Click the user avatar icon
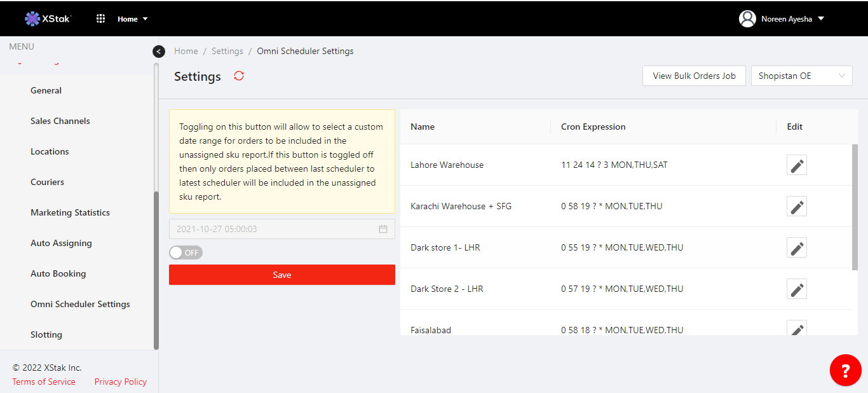 click(747, 18)
